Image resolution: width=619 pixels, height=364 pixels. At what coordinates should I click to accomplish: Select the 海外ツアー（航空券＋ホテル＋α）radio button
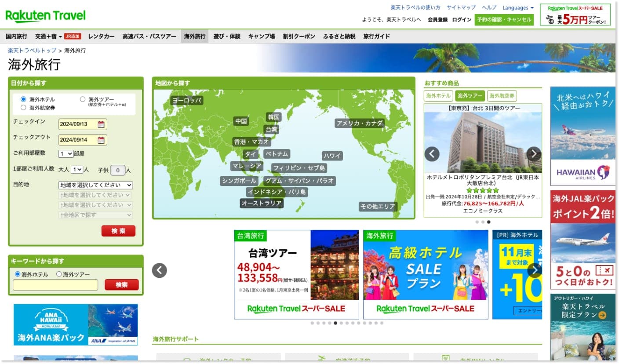(x=81, y=98)
